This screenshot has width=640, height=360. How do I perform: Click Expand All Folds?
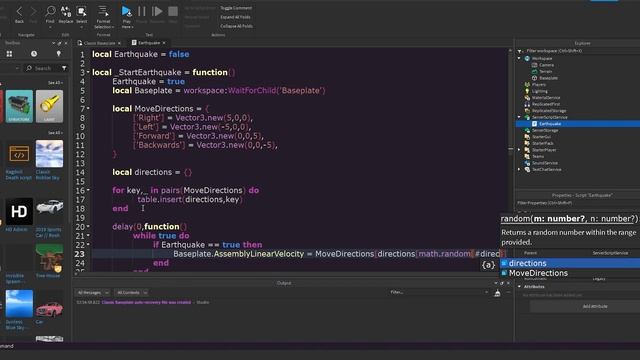(x=235, y=17)
